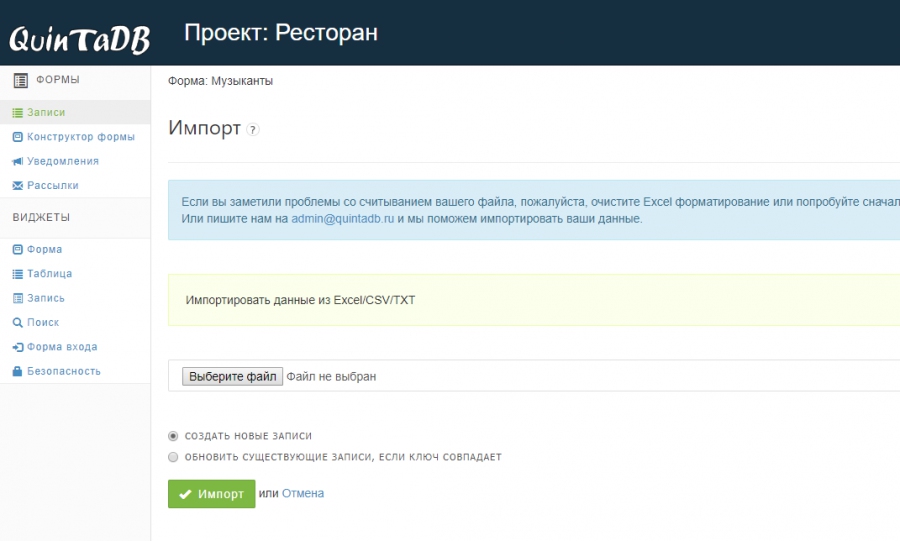Screen dimensions: 900x541
Task: Click the Записи list icon
Action: [x=18, y=113]
